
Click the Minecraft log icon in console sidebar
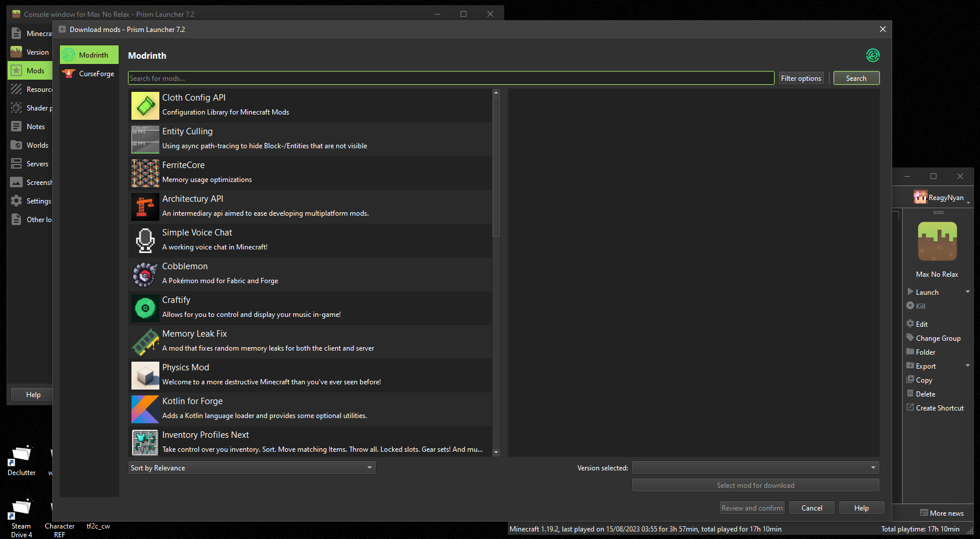pyautogui.click(x=16, y=33)
